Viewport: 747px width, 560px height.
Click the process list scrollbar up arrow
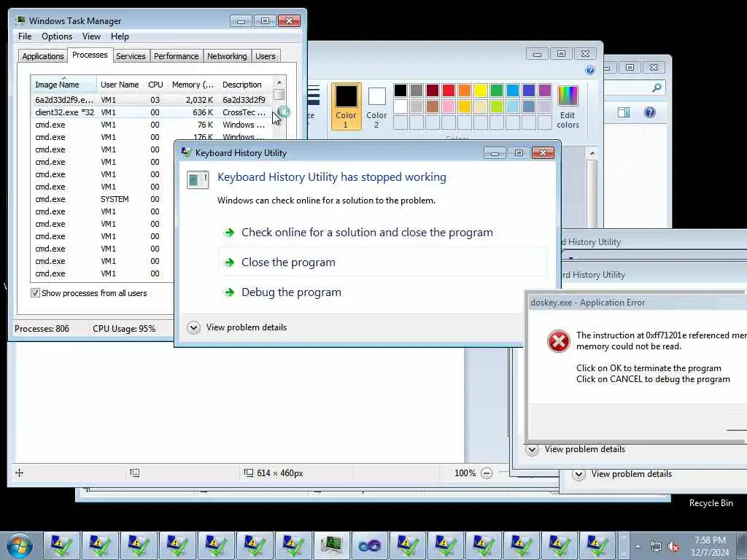click(x=279, y=82)
